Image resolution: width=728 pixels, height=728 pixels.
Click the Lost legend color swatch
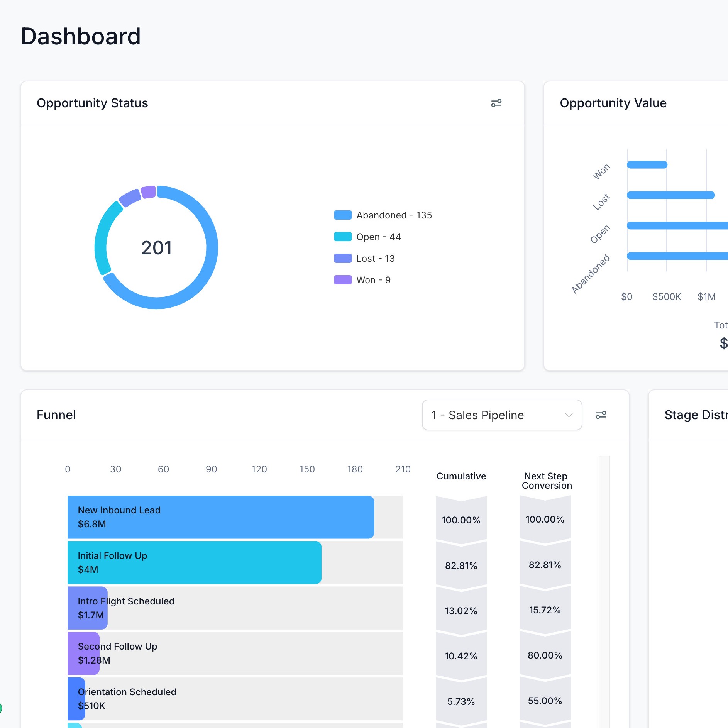point(342,258)
